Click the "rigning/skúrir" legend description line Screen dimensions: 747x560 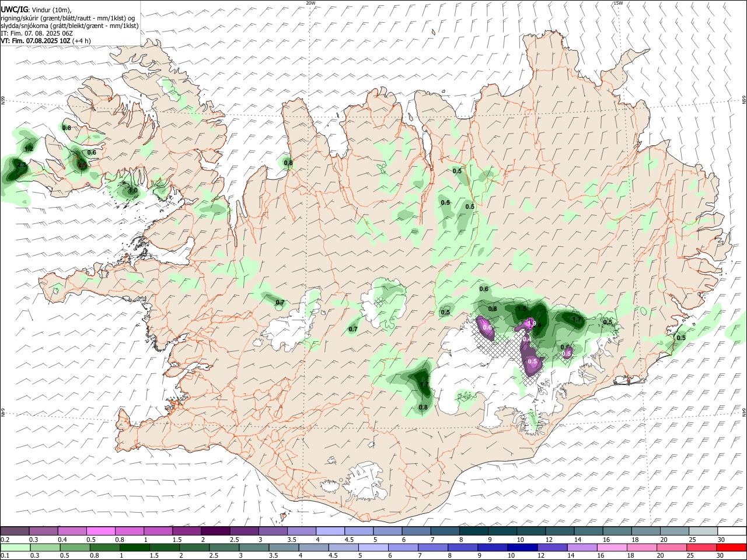[x=68, y=18]
